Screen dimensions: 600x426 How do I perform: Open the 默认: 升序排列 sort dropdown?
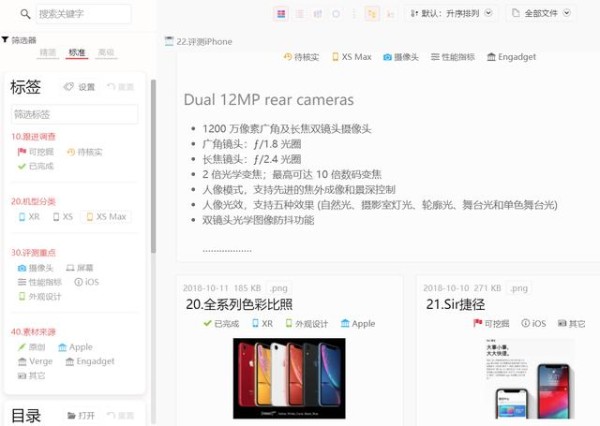(x=451, y=13)
